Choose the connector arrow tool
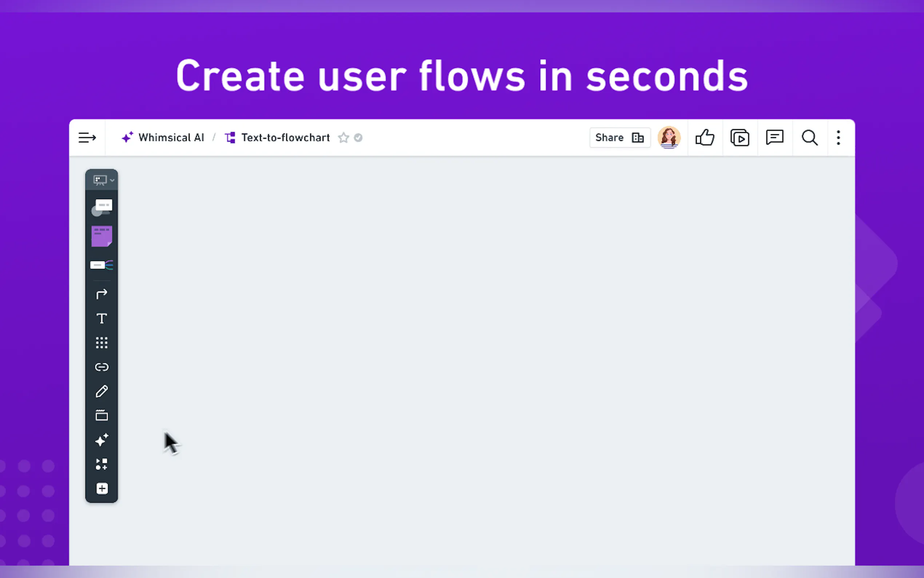The image size is (924, 578). (101, 294)
